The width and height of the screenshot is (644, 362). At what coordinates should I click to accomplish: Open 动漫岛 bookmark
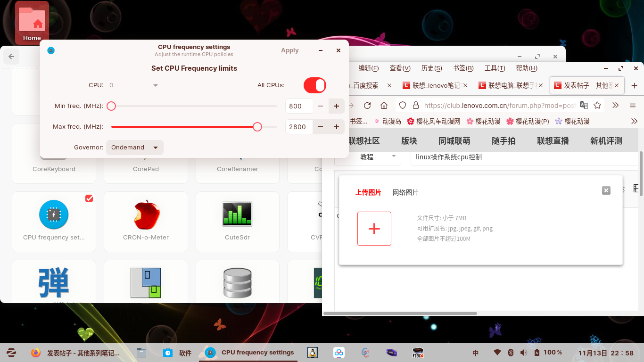(x=388, y=121)
